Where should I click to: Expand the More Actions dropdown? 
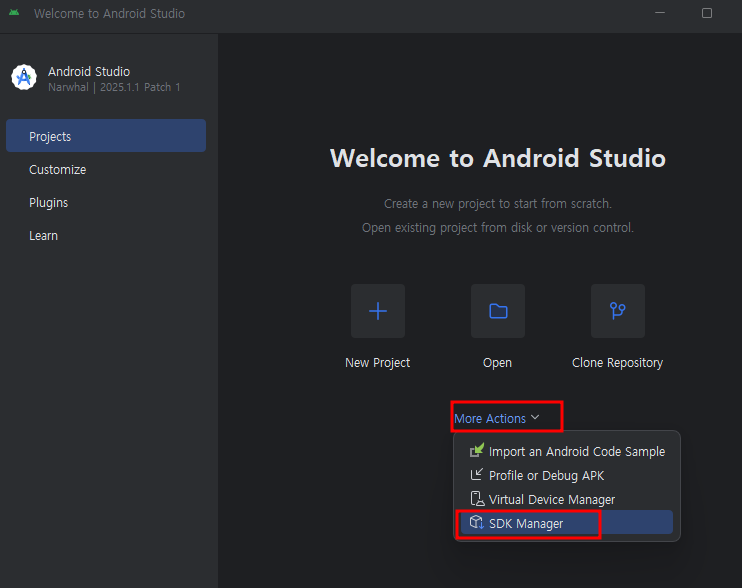[x=497, y=418]
